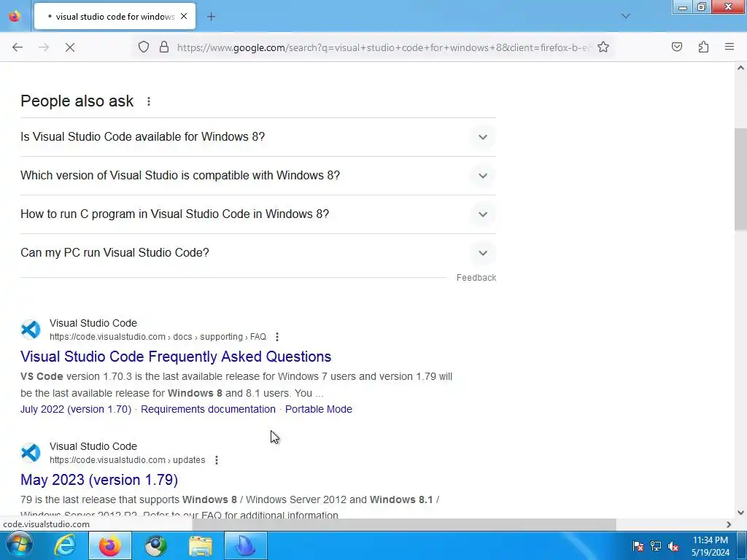Open the Extensions puzzle icon
The height and width of the screenshot is (560, 747).
click(703, 47)
